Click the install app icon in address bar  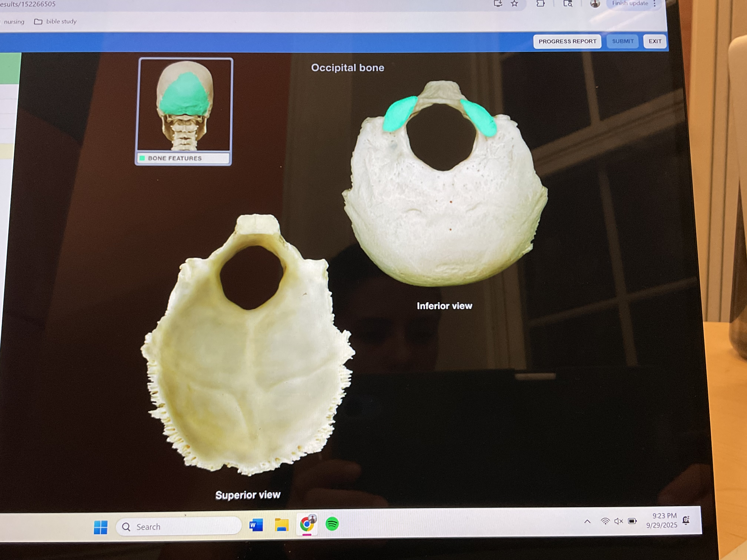point(497,4)
